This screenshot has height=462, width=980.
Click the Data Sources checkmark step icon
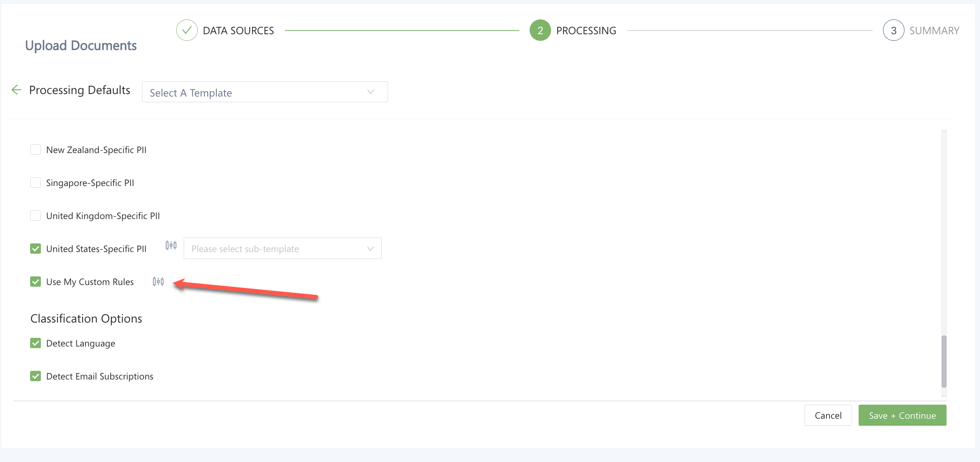(x=187, y=31)
